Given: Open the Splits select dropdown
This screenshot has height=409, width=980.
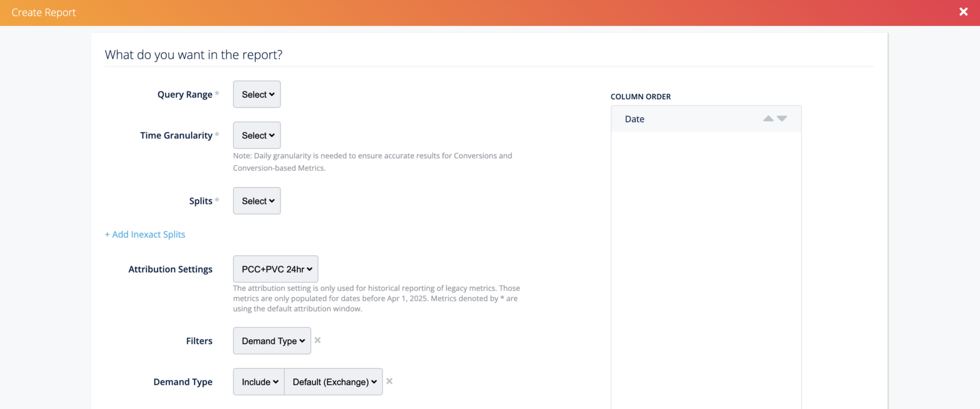Looking at the screenshot, I should point(257,201).
